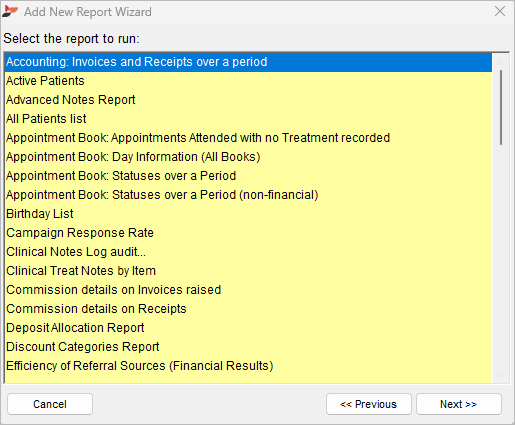The height and width of the screenshot is (425, 515).
Task: Select Birthday List report
Action: 248,214
